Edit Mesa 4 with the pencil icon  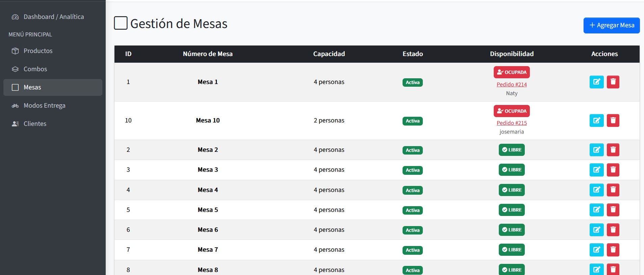coord(596,190)
